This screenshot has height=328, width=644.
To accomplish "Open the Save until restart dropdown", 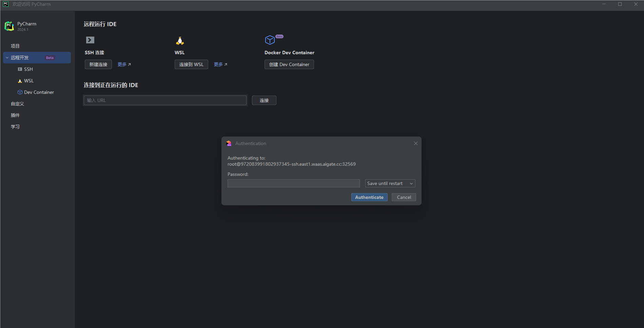I will 390,183.
